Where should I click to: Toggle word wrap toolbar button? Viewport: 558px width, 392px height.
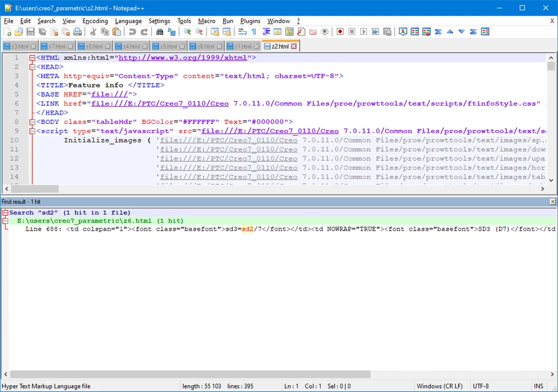tap(242, 32)
